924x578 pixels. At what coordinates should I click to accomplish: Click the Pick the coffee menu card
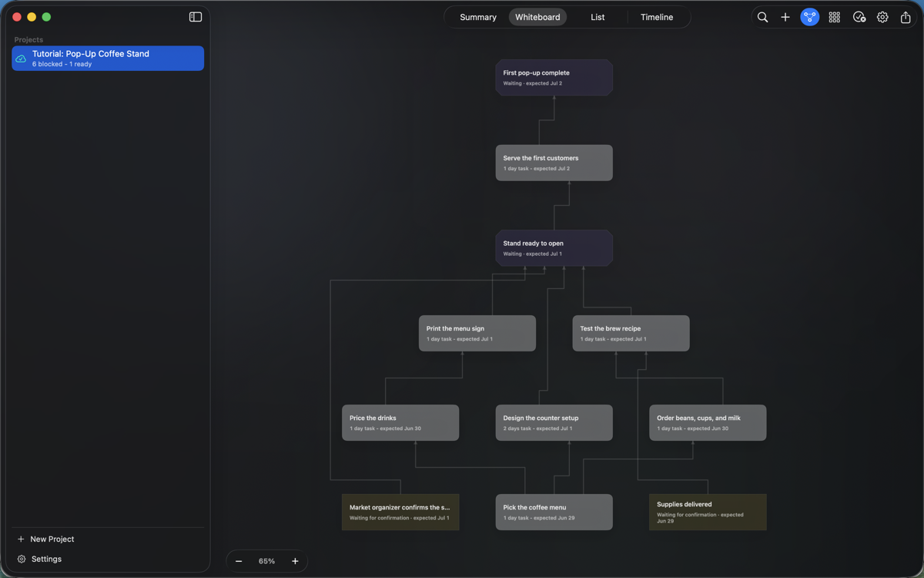[554, 512]
